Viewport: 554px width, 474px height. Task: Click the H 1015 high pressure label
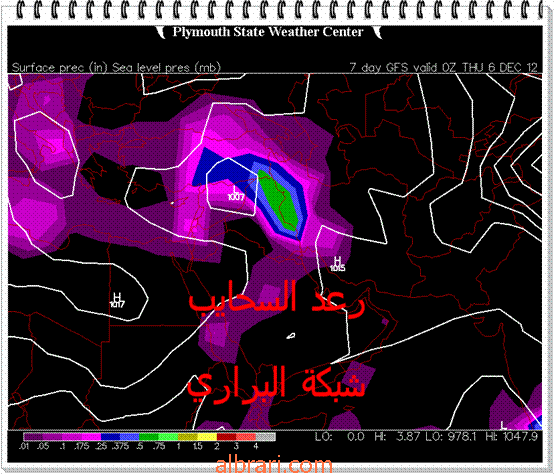[337, 264]
